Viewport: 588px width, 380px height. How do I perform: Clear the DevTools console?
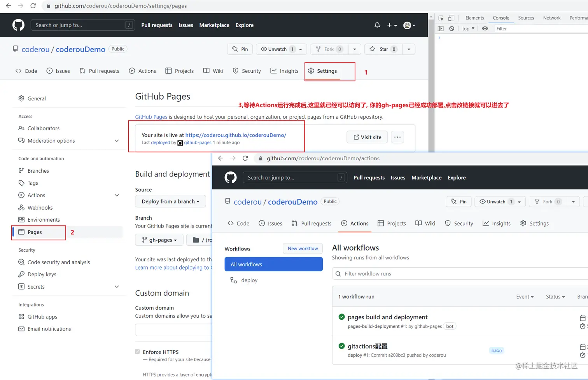[451, 28]
